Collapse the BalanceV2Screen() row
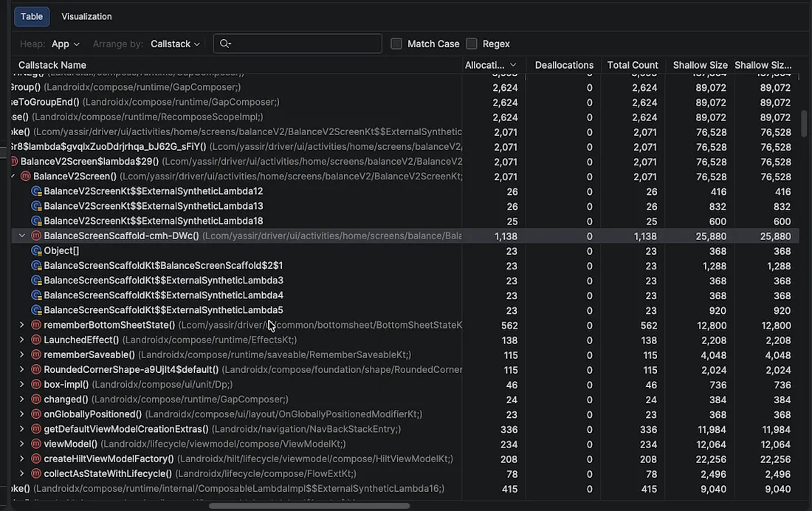Viewport: 812px width, 511px height. (x=13, y=176)
